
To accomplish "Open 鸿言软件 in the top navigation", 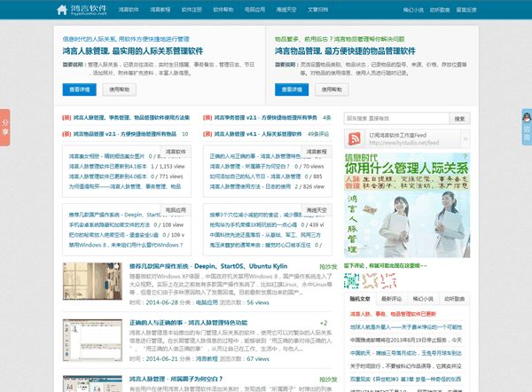I will coord(129,10).
